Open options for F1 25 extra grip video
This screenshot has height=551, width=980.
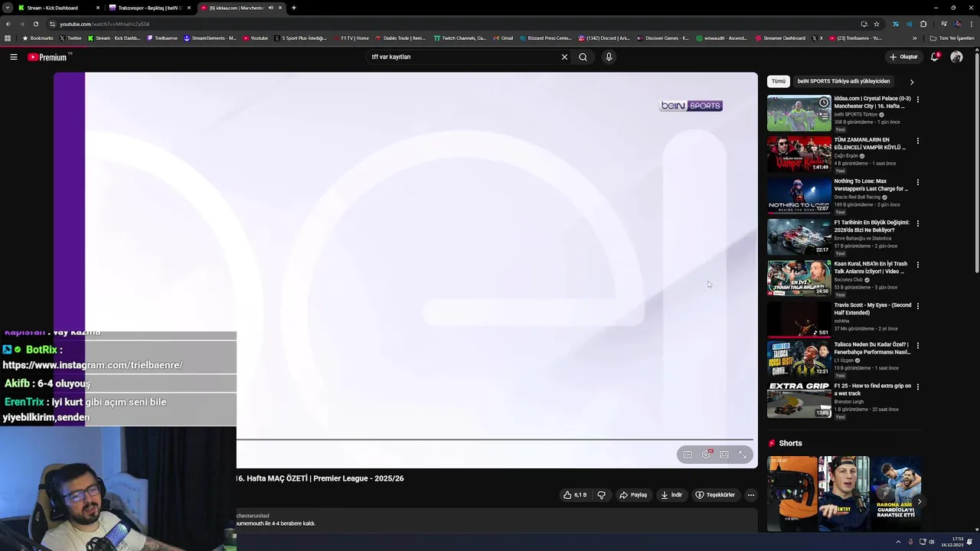point(917,387)
